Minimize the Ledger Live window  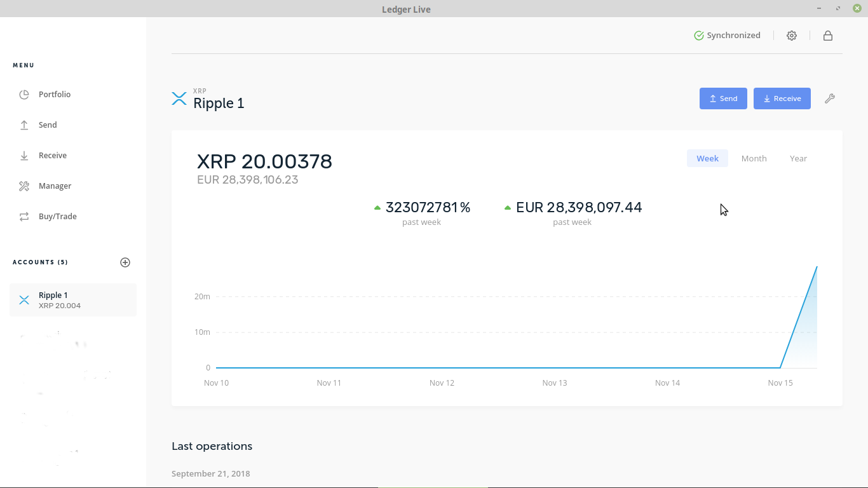point(820,8)
